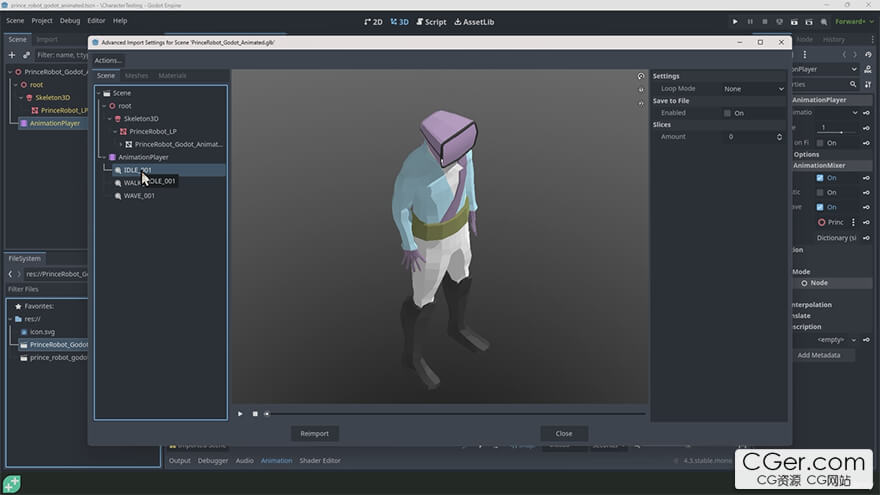This screenshot has height=495, width=880.
Task: Open the object history icon in Inspector
Action: pos(868,54)
